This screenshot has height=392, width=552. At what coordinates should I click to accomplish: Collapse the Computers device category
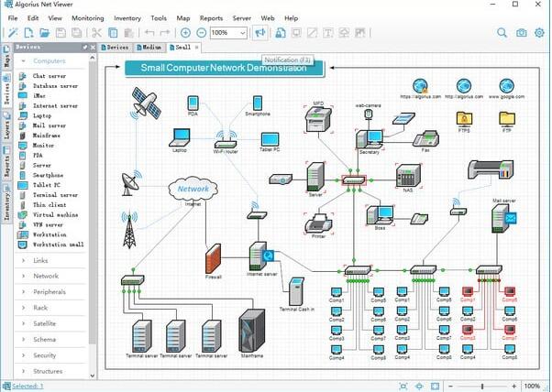23,60
